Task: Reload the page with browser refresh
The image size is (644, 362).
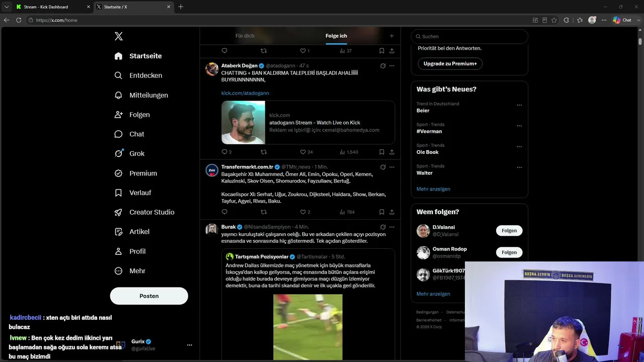Action: [19, 20]
